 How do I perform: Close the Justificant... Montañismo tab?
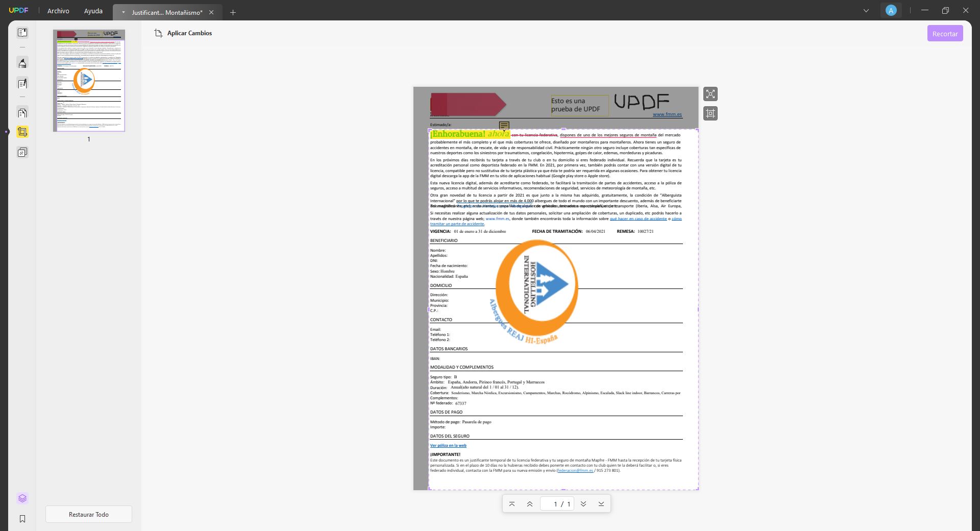pyautogui.click(x=211, y=12)
